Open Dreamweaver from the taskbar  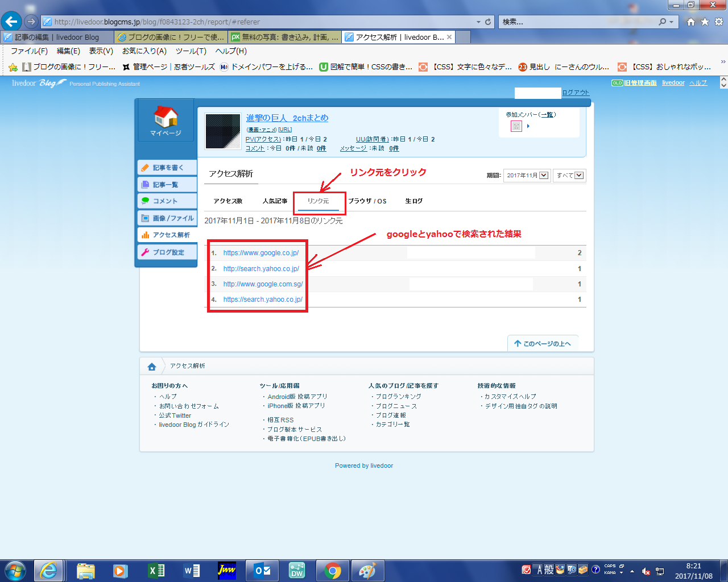tap(297, 571)
